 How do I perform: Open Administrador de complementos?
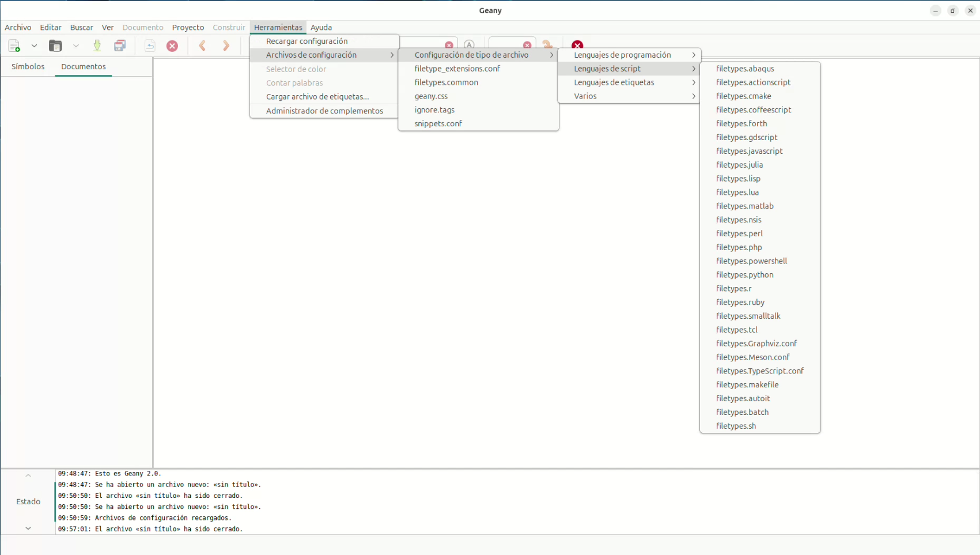pyautogui.click(x=324, y=111)
